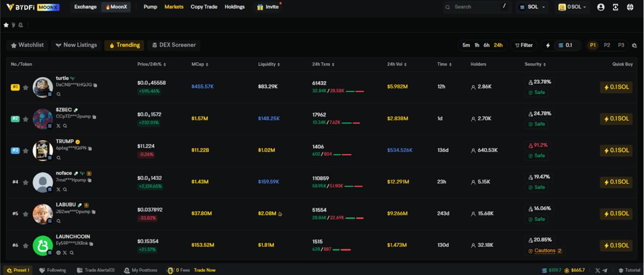Click the lightning quick-buy icon near 0.1
This screenshot has height=275, width=644.
548,45
